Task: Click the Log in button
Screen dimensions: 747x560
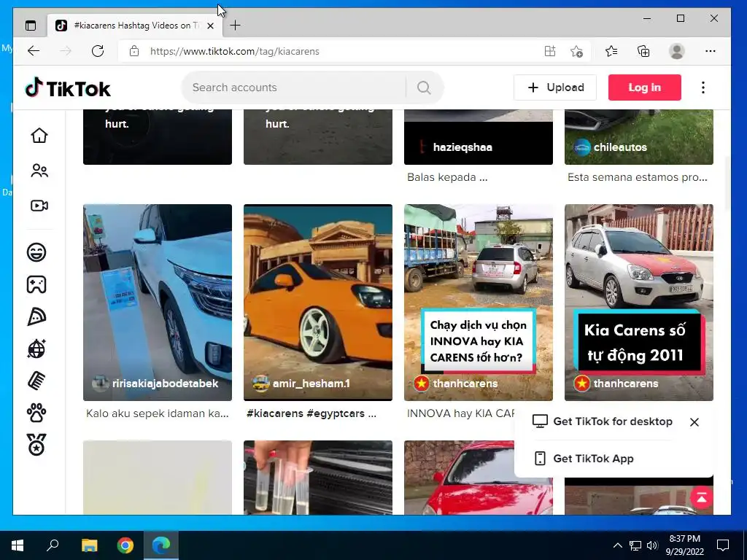Action: (x=645, y=87)
